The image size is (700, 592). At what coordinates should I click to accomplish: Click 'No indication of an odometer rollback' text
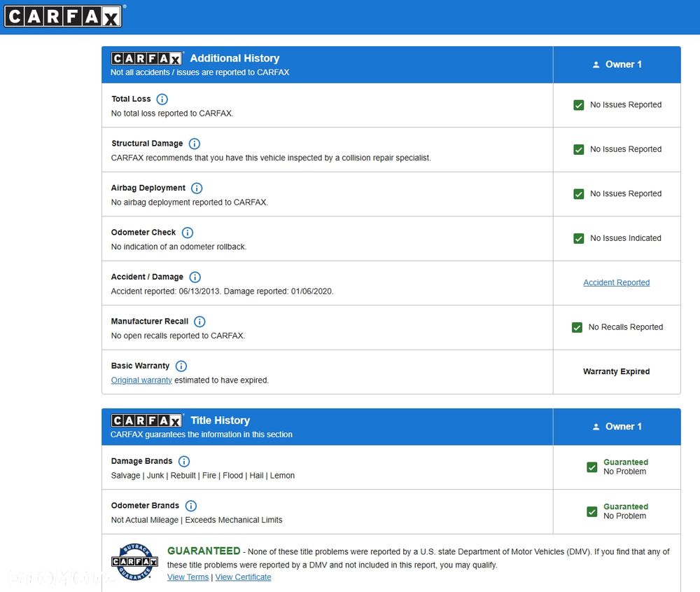pyautogui.click(x=178, y=247)
